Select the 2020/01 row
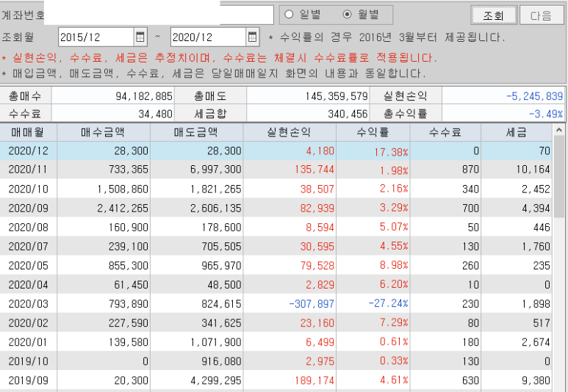This screenshot has height=392, width=568. tap(276, 342)
